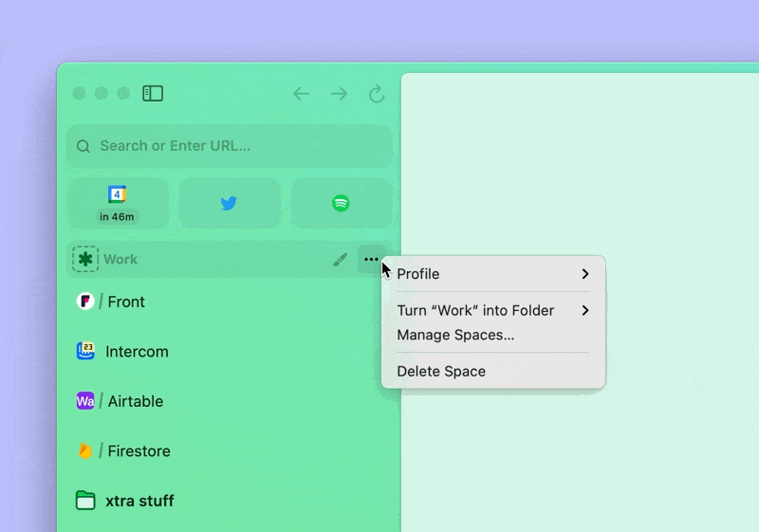The image size is (759, 532).
Task: Open the Spotify pinned tile
Action: 342,203
